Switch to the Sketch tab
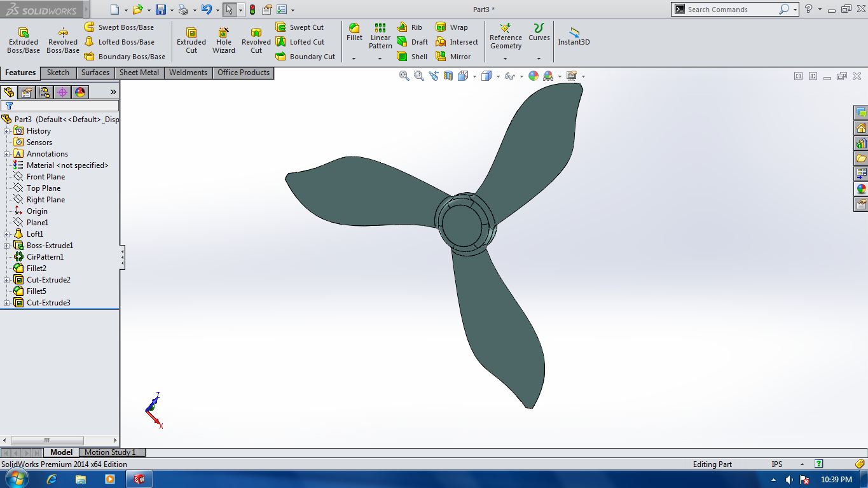This screenshot has width=868, height=488. [58, 73]
